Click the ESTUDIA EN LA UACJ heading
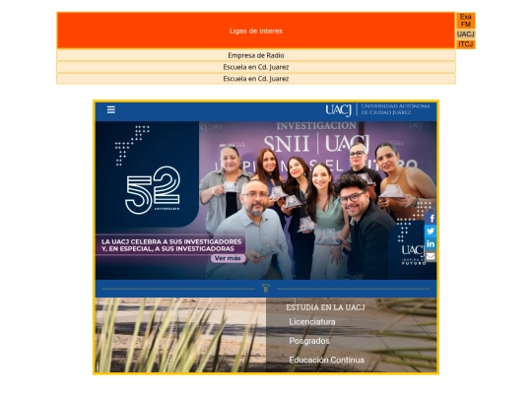The width and height of the screenshot is (532, 399). 325,307
